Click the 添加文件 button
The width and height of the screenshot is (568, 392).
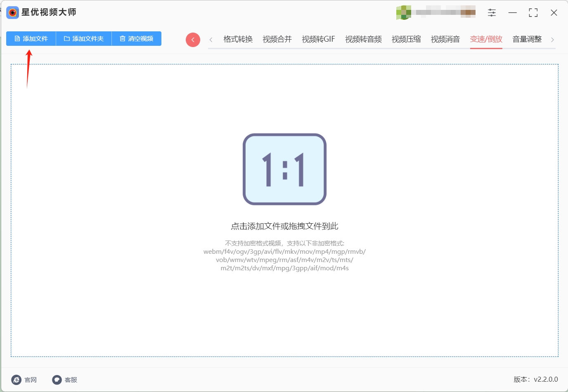coord(31,39)
